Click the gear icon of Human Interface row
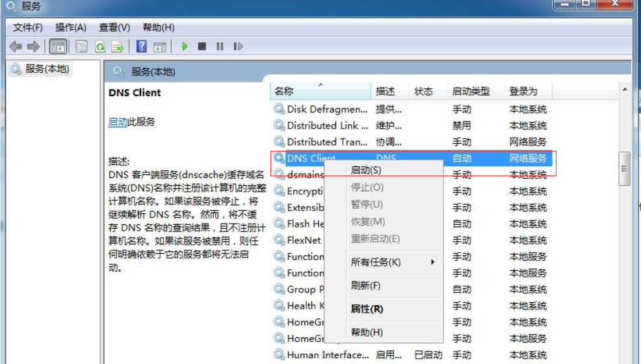This screenshot has height=364, width=641. point(279,355)
